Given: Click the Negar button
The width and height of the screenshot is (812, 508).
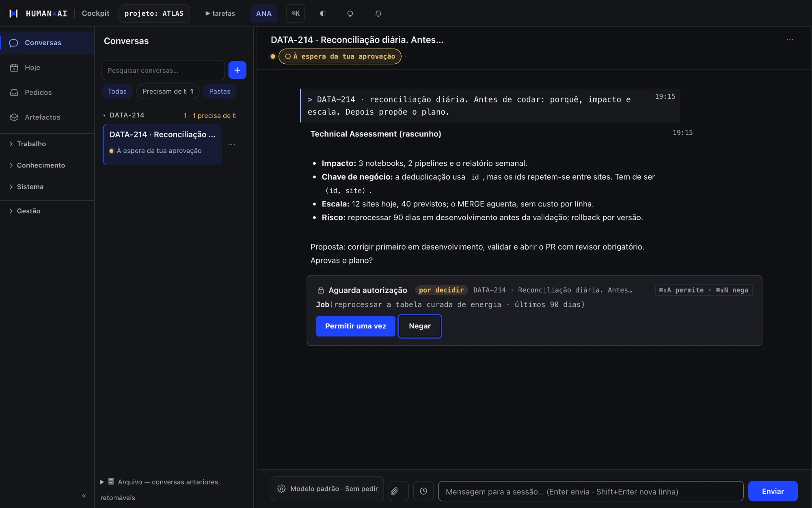Looking at the screenshot, I should point(420,326).
